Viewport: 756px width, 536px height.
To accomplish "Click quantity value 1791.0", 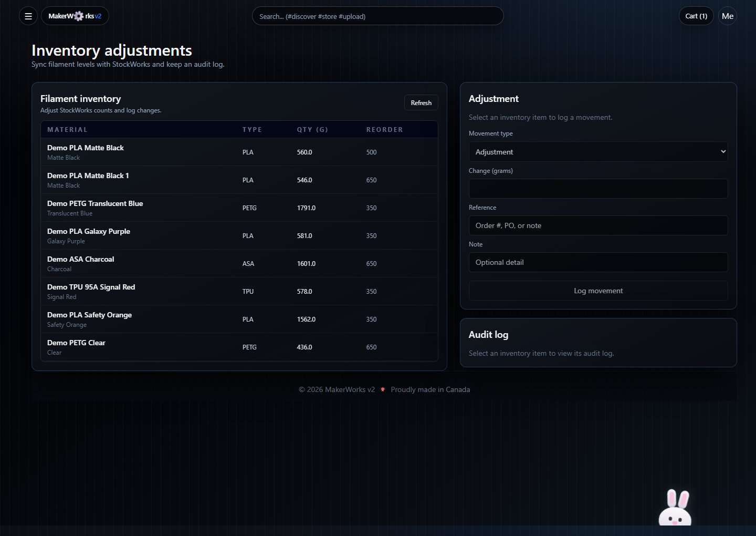I will point(306,208).
